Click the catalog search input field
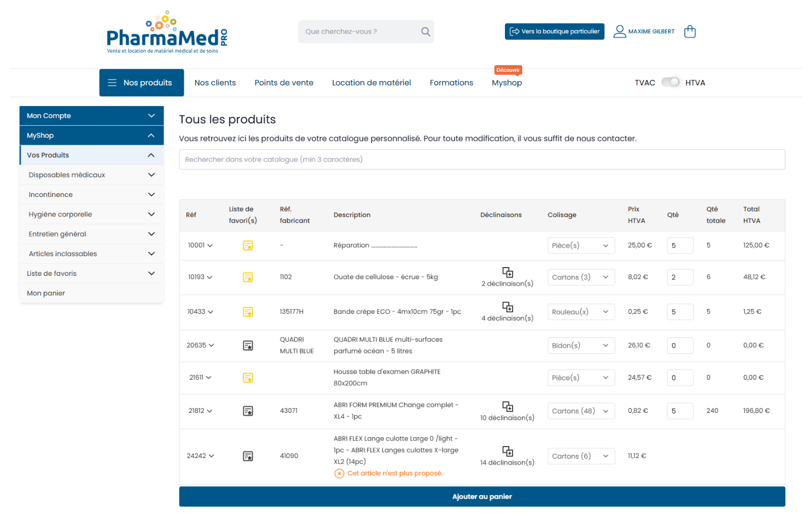 click(x=482, y=159)
